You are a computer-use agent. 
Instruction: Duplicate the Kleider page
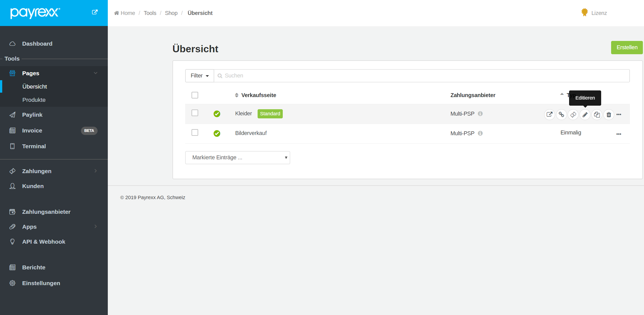pos(597,114)
